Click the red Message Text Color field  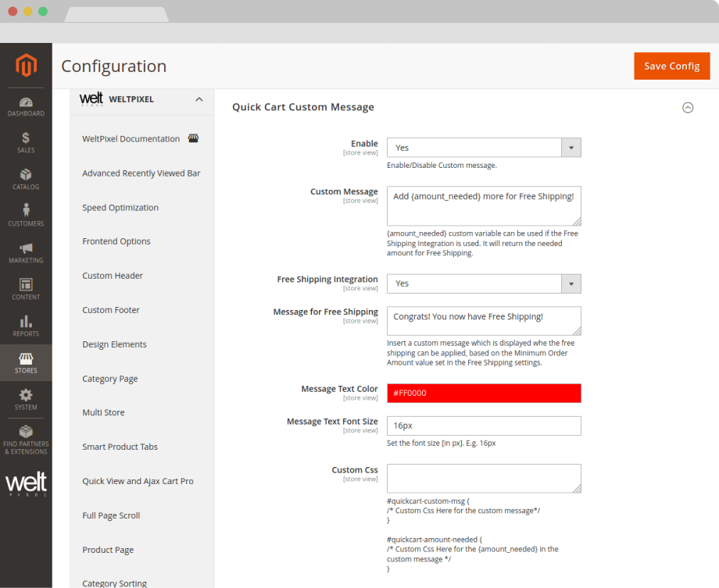[x=484, y=394]
